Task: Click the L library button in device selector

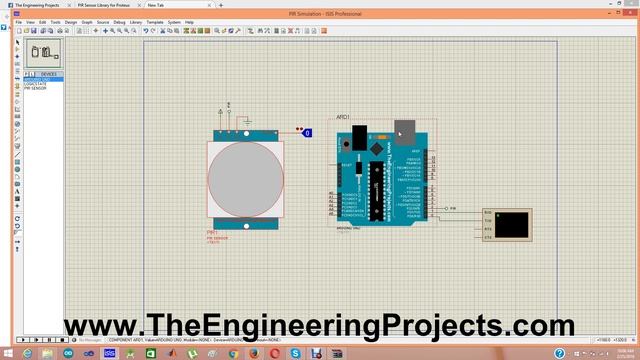Action: coord(32,74)
